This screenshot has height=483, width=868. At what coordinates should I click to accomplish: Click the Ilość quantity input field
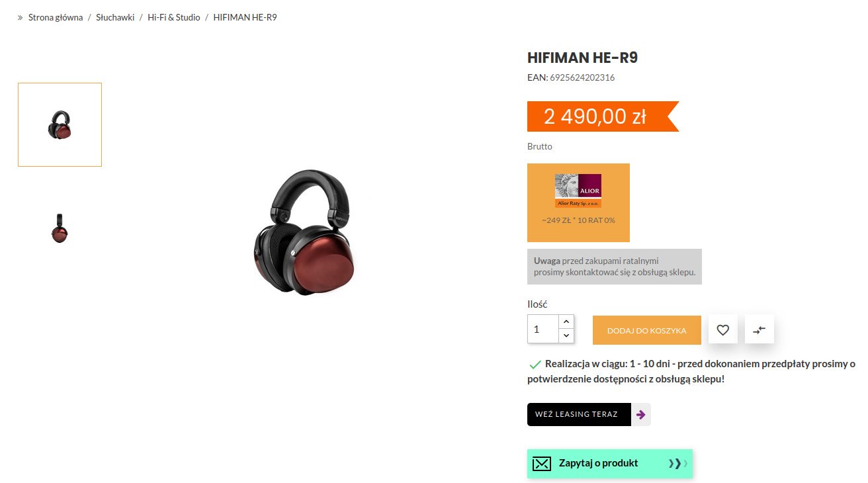543,329
